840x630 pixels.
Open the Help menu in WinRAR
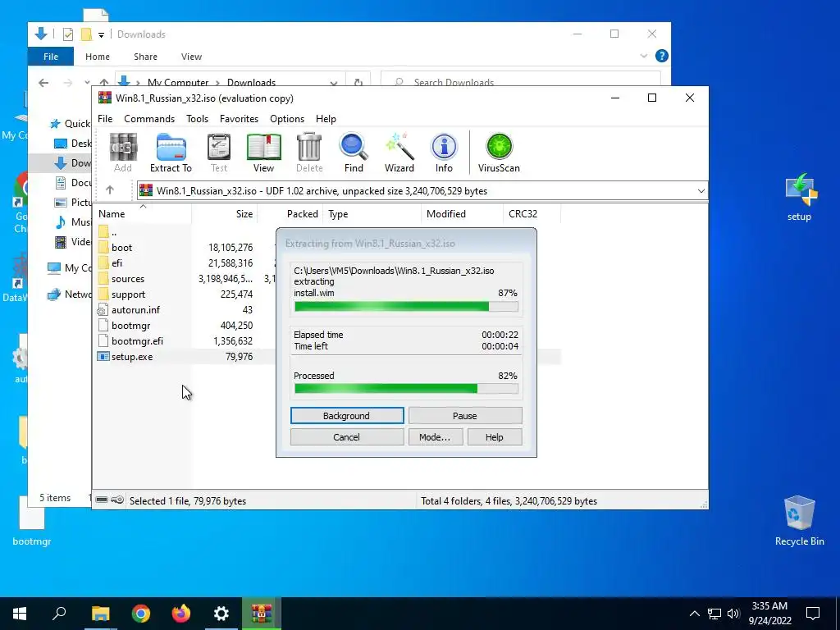pyautogui.click(x=326, y=119)
